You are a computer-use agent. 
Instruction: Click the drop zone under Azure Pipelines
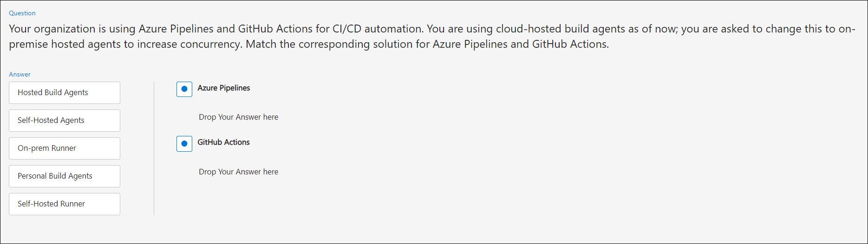(239, 117)
